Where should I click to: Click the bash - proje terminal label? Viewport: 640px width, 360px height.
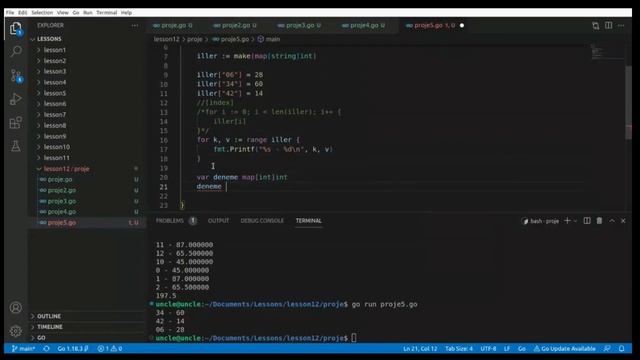[x=540, y=221]
